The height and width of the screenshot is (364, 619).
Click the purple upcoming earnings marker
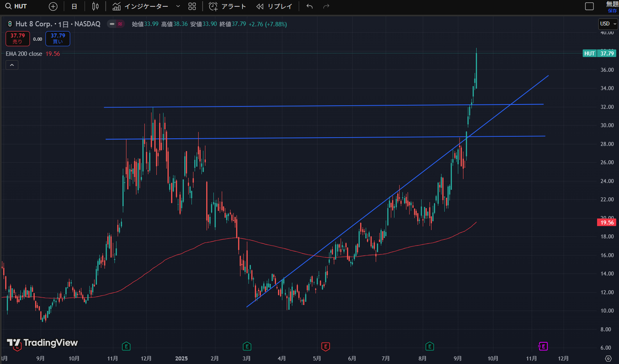click(543, 346)
